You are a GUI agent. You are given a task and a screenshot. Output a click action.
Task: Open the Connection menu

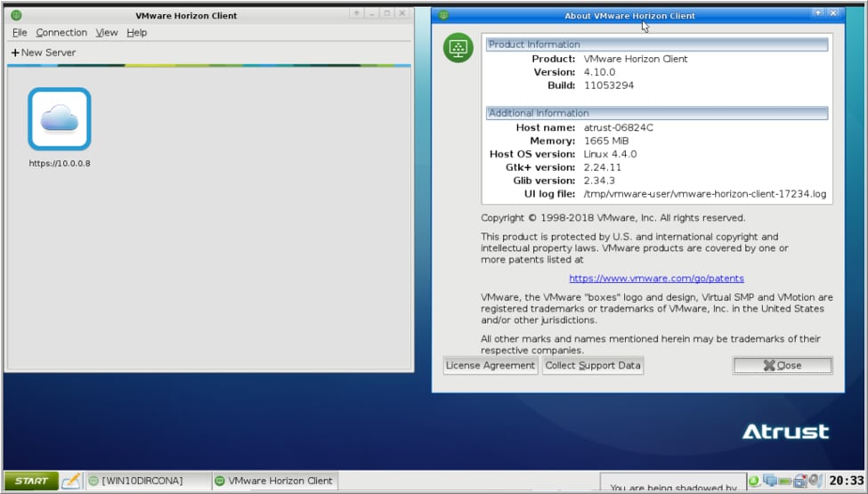(x=61, y=33)
